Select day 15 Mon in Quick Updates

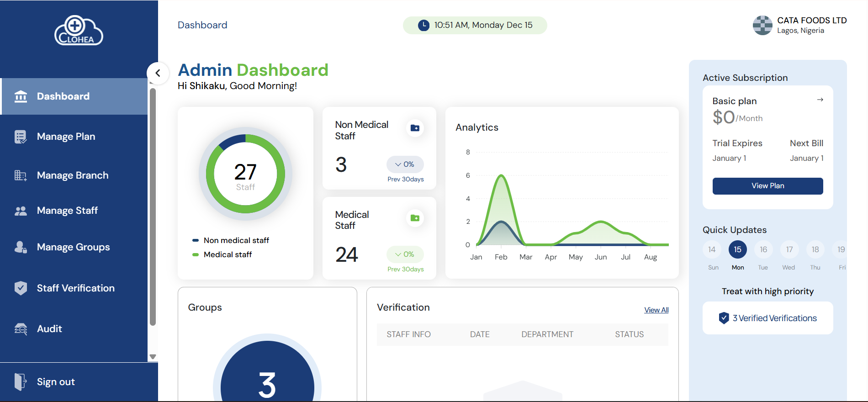click(x=738, y=250)
